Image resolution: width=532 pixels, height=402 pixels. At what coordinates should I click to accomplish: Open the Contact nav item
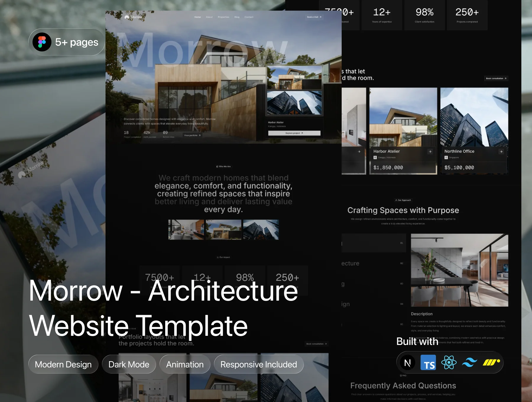(x=249, y=17)
